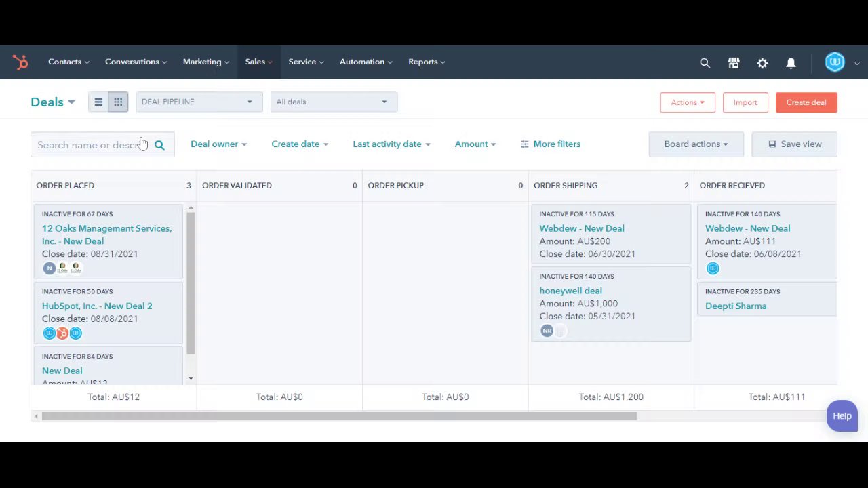This screenshot has width=868, height=488.
Task: Open Webdew - New Deal in Order Shipping
Action: pyautogui.click(x=582, y=228)
